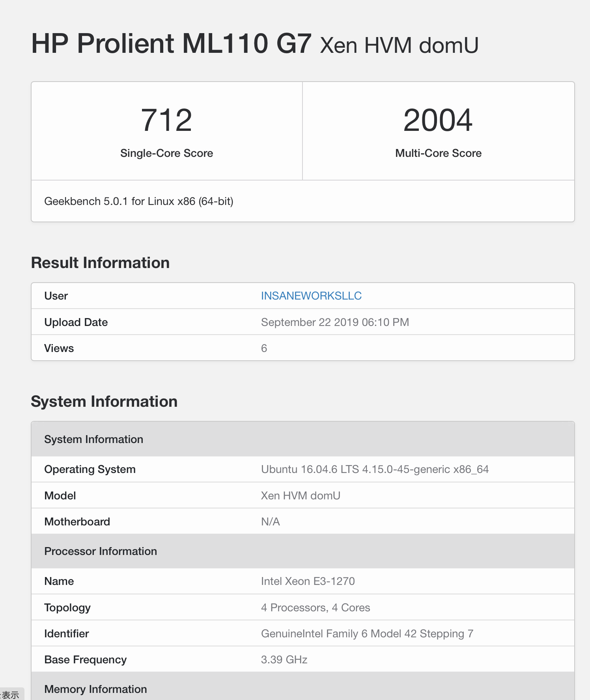Select the Geekbench 5.0.1 for Linux version text
Image resolution: width=590 pixels, height=700 pixels.
(x=139, y=201)
